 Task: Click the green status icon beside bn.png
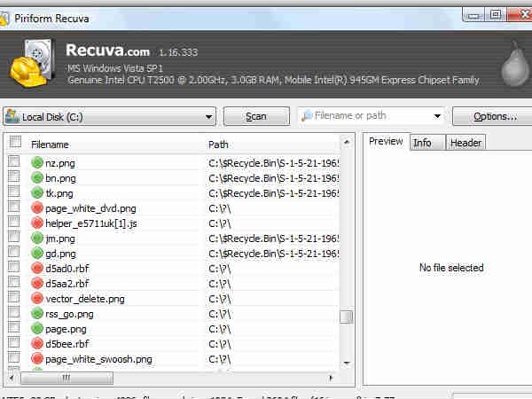[x=37, y=177]
